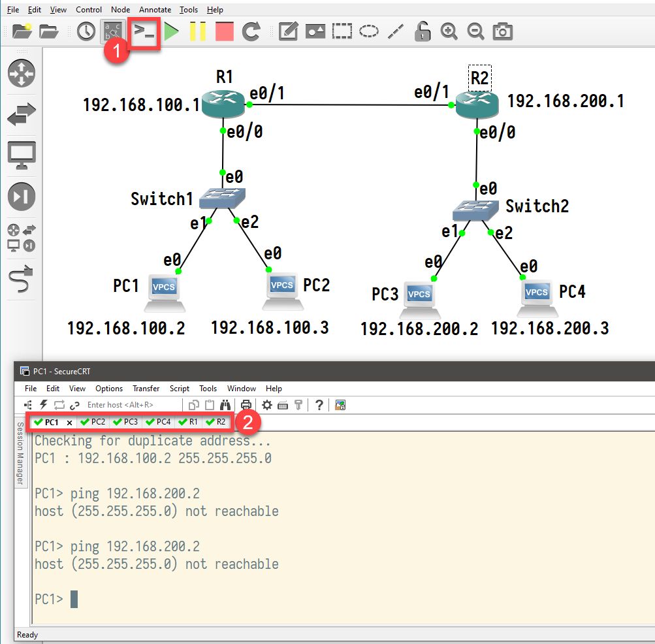Open GNS3 Edit menu
The width and height of the screenshot is (655, 644).
(x=34, y=10)
